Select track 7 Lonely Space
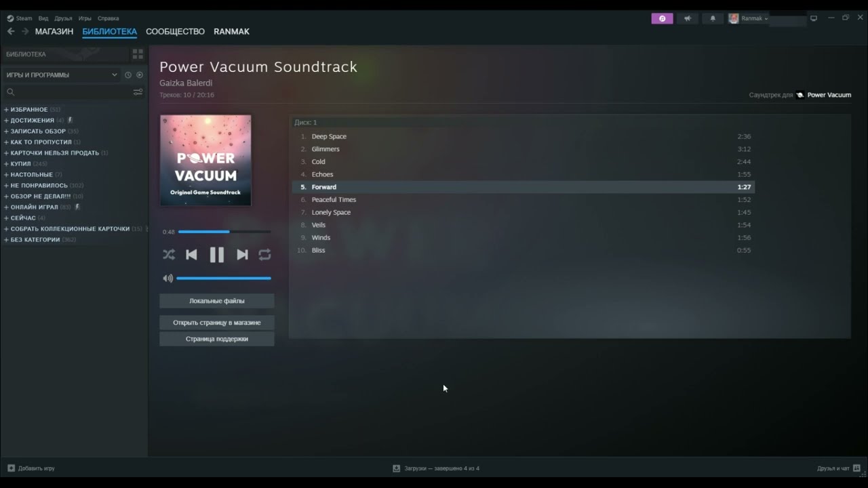The image size is (868, 488). 524,212
